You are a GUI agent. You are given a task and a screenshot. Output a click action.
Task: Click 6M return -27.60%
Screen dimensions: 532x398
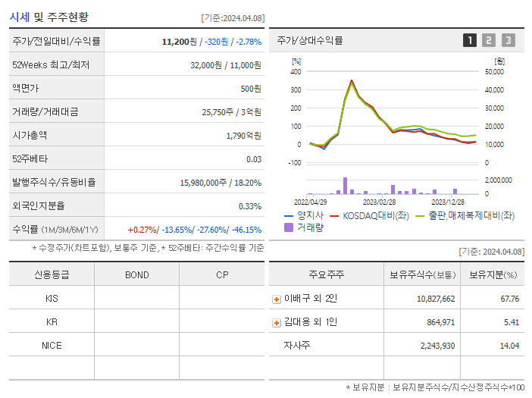[x=211, y=230]
